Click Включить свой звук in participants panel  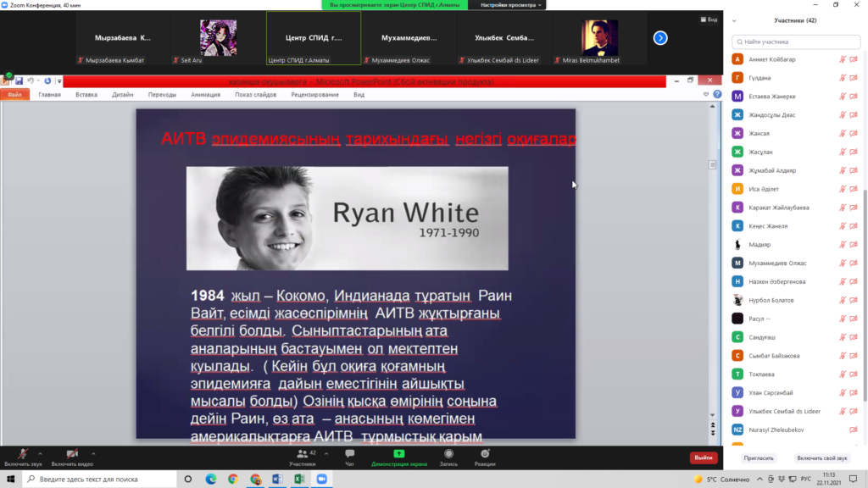coord(821,457)
